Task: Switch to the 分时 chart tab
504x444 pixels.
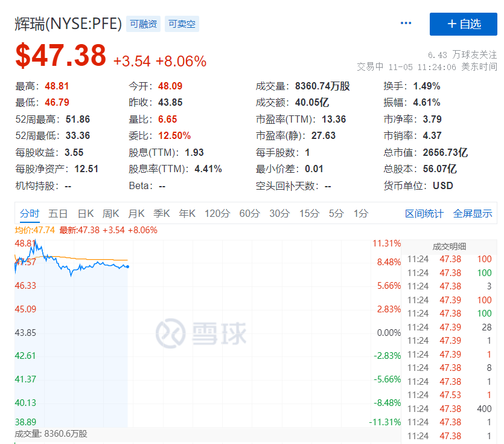Action: tap(30, 213)
